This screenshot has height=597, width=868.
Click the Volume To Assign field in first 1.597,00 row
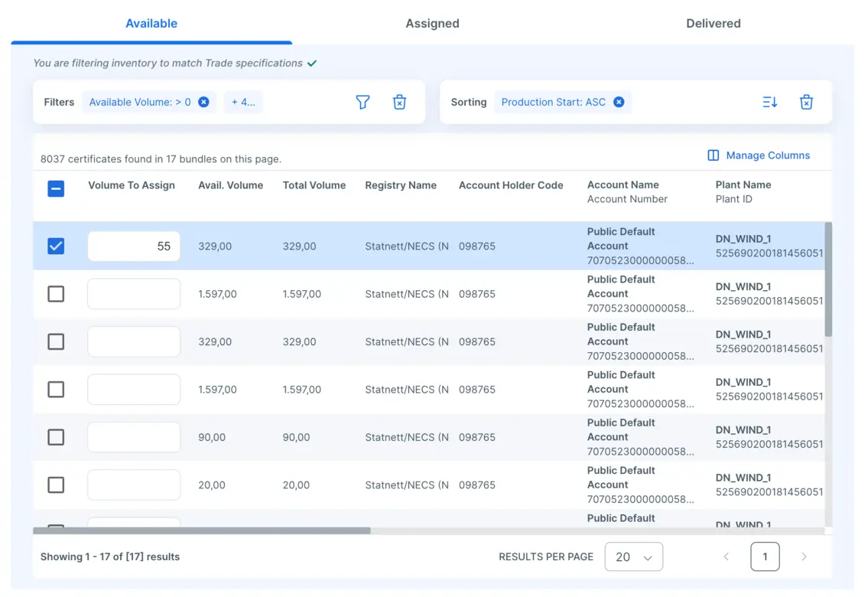134,294
